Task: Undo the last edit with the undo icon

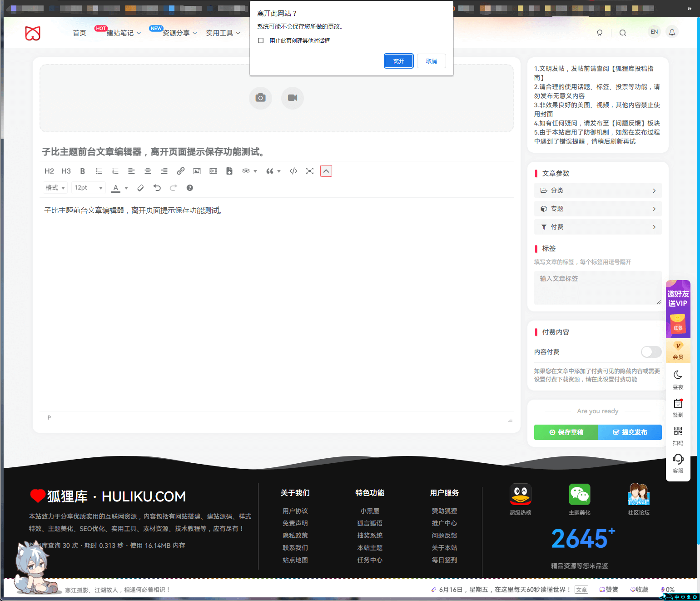Action: (157, 187)
